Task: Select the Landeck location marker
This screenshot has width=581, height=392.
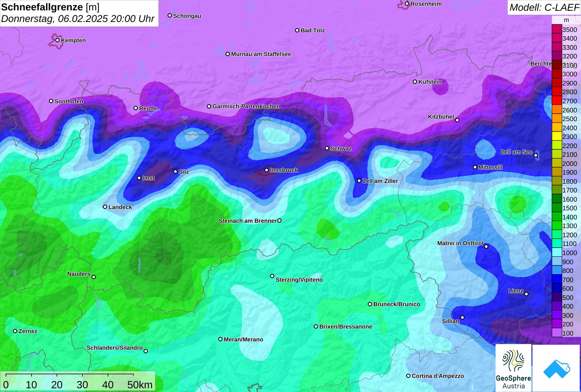Action: 105,207
